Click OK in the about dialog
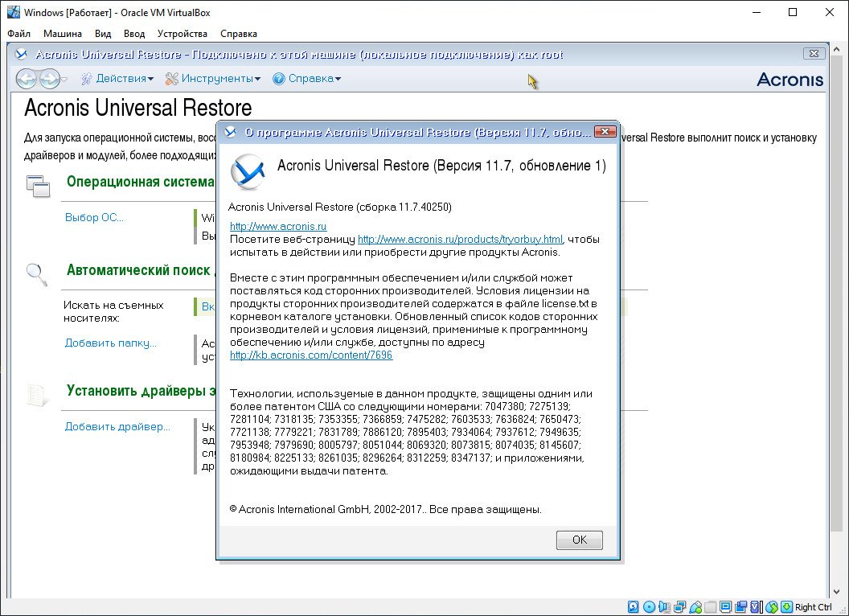Viewport: 849px width, 616px height. tap(580, 540)
